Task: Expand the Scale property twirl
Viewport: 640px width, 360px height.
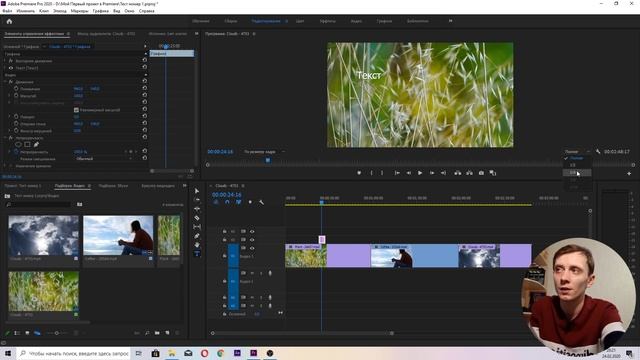Action: tap(10, 96)
